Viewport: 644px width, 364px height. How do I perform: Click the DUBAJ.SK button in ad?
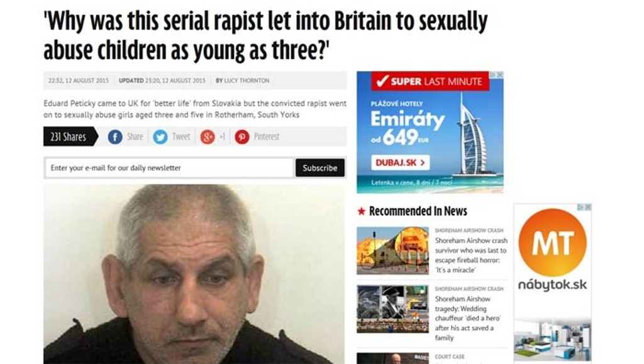(x=401, y=162)
